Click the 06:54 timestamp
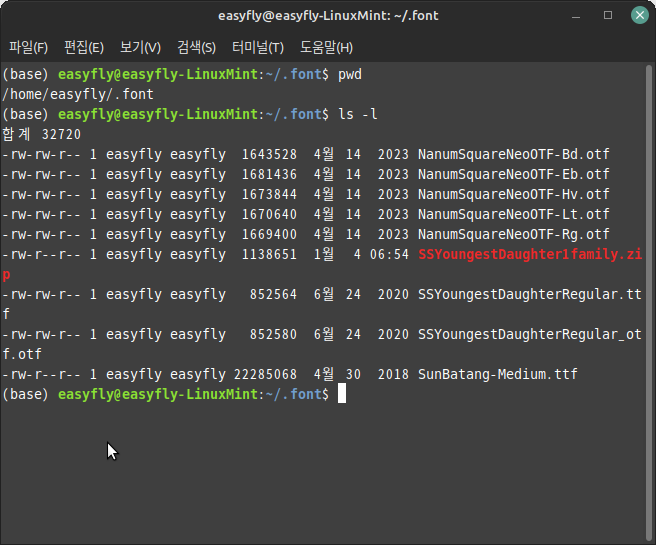 coord(389,254)
